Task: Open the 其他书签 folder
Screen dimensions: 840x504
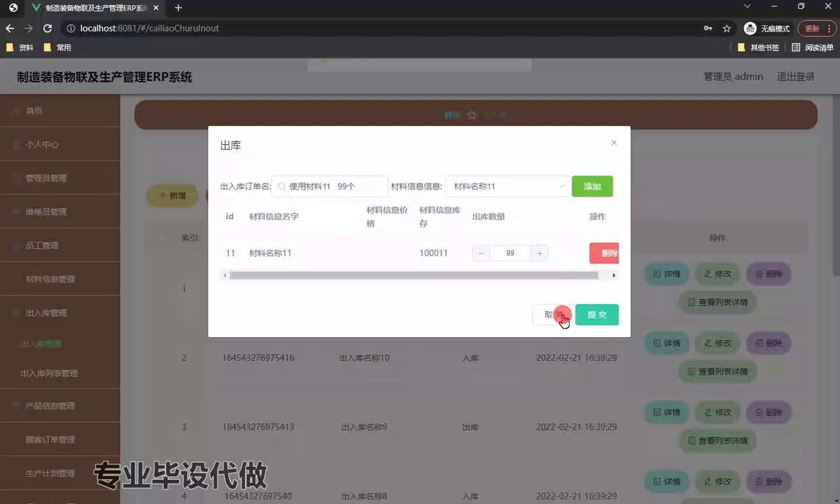Action: pos(758,48)
